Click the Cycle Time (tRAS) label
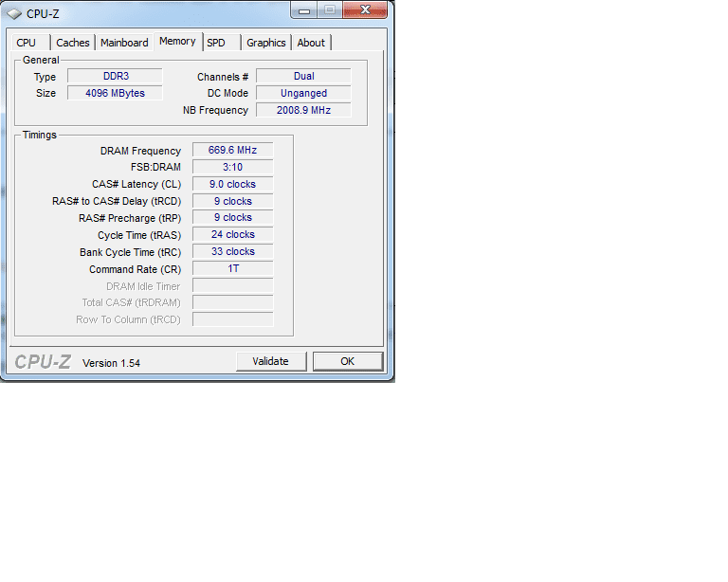 pyautogui.click(x=139, y=236)
